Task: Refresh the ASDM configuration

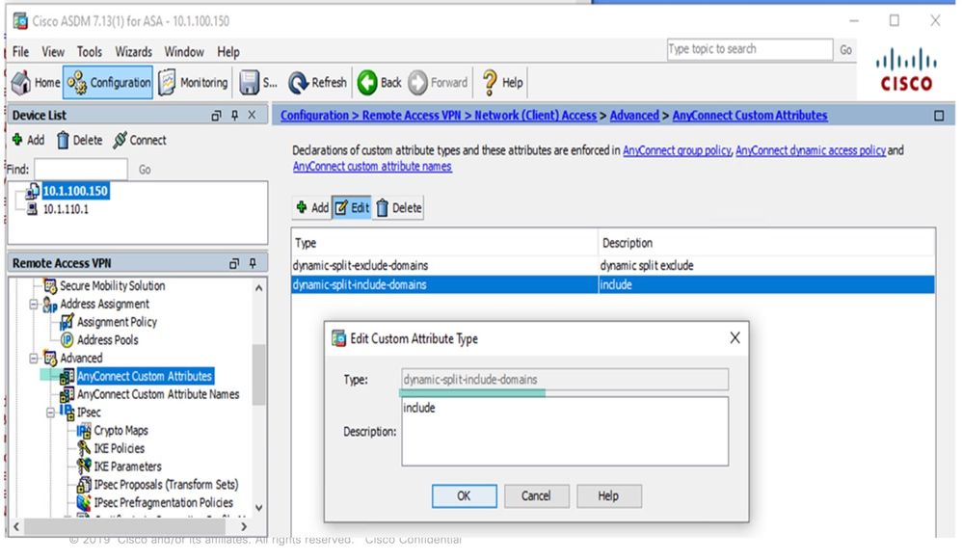Action: coord(318,82)
